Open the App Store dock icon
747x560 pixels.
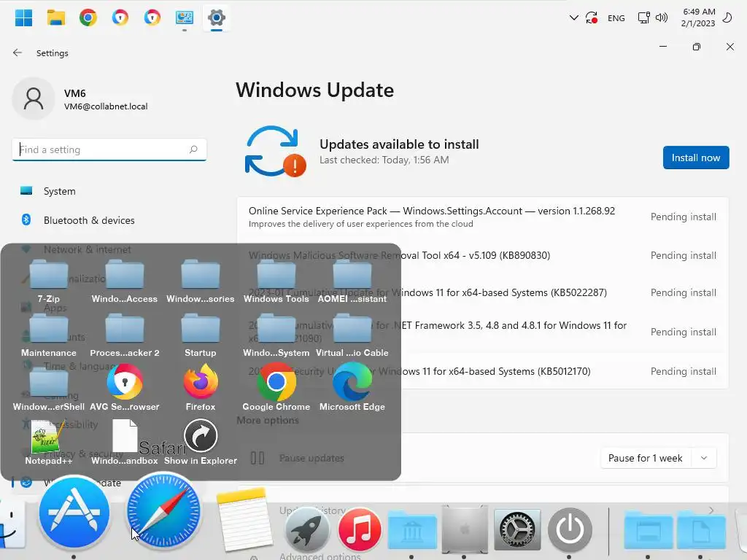tap(74, 513)
